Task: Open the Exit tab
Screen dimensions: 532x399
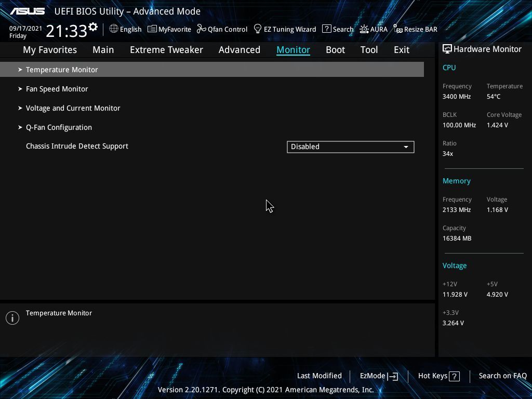Action: (402, 50)
